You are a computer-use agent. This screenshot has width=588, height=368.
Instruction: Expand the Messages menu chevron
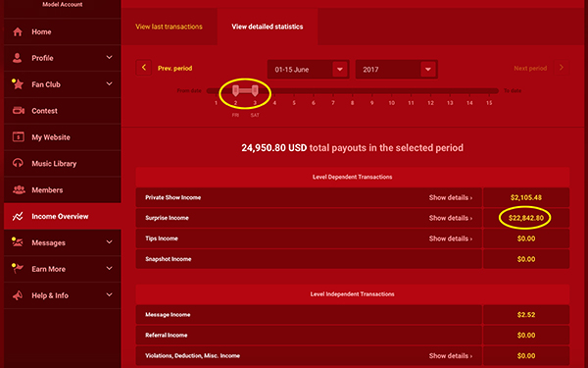pos(109,242)
